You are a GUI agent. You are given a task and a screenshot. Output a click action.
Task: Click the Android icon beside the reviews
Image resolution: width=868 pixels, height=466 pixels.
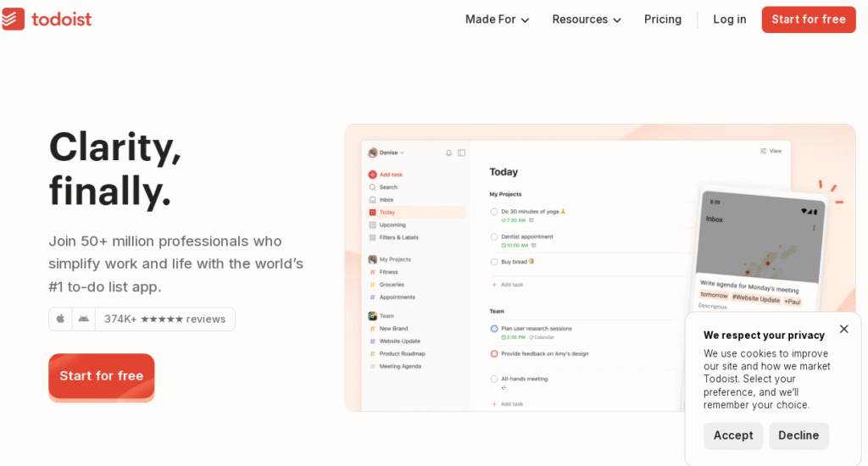pyautogui.click(x=84, y=319)
